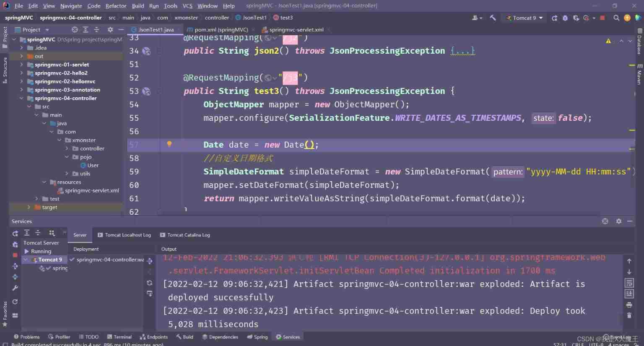Unfold the collapsed json2 method body
The image size is (644, 346).
pyautogui.click(x=463, y=51)
